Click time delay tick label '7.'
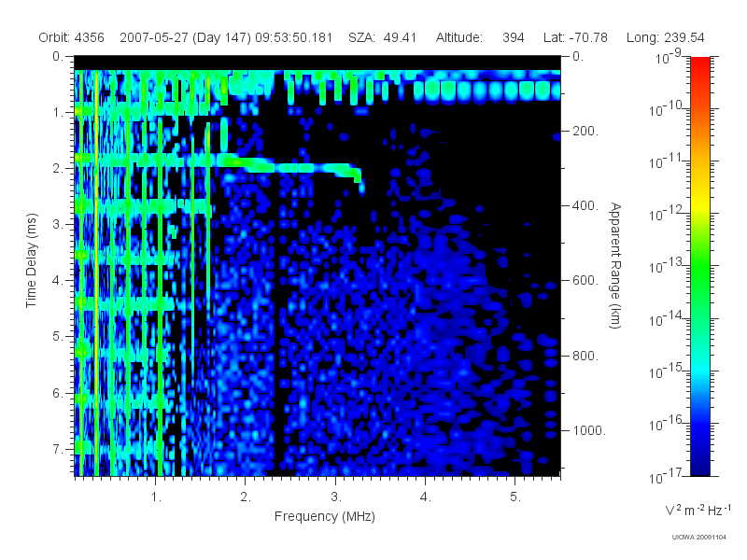The height and width of the screenshot is (560, 747). click(58, 449)
